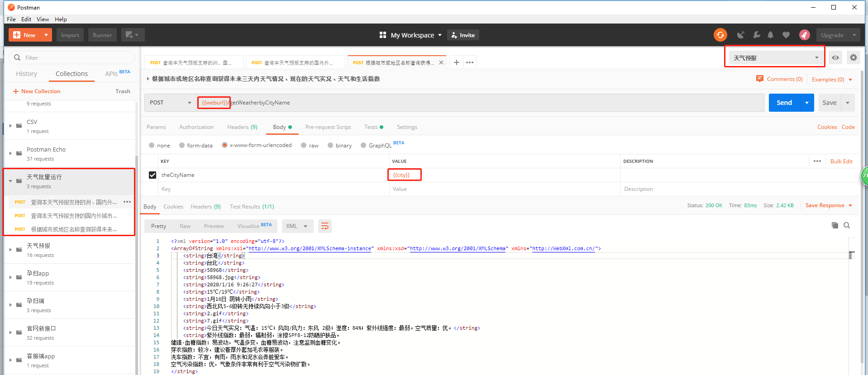Image resolution: width=868 pixels, height=375 pixels.
Task: Open notifications bell
Action: [x=770, y=35]
